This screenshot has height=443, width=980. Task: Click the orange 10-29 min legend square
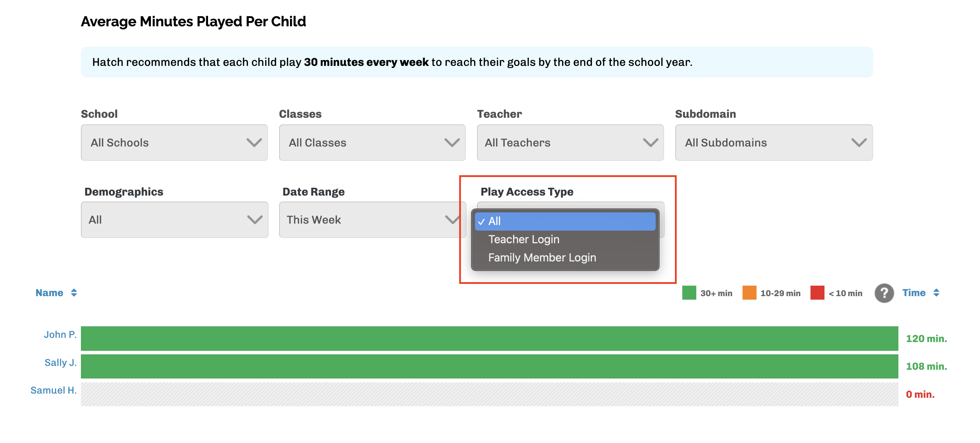pos(749,293)
